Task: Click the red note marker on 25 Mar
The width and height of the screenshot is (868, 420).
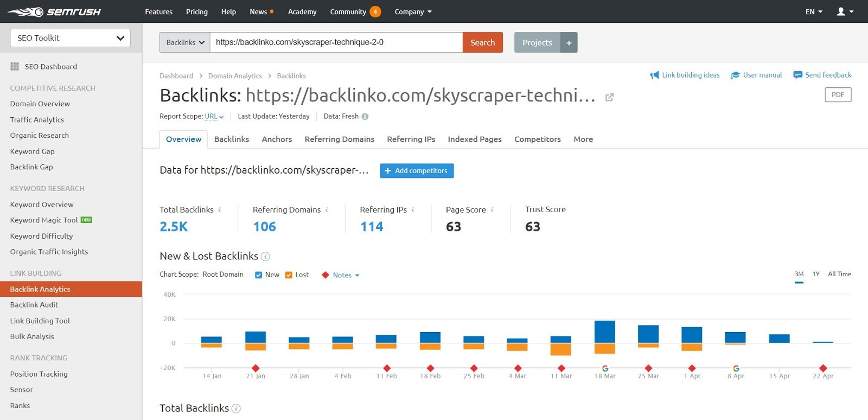Action: (x=648, y=368)
